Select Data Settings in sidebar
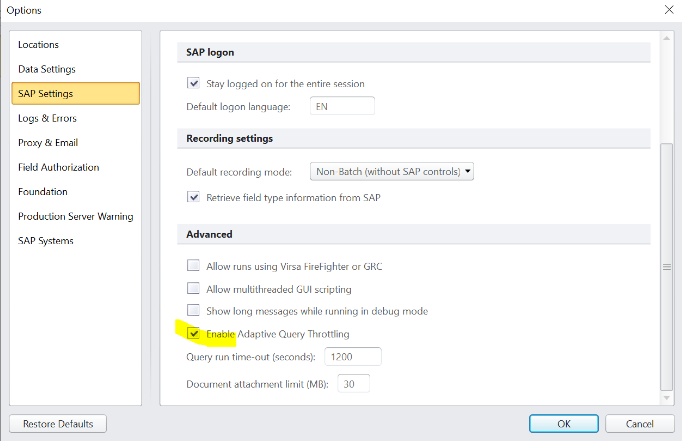This screenshot has width=682, height=441. (x=46, y=69)
